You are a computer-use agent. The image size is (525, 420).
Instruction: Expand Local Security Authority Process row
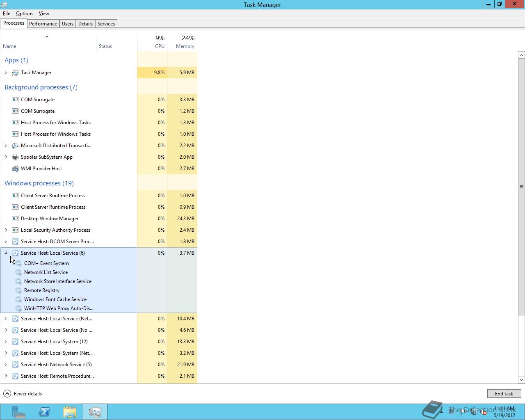point(6,230)
